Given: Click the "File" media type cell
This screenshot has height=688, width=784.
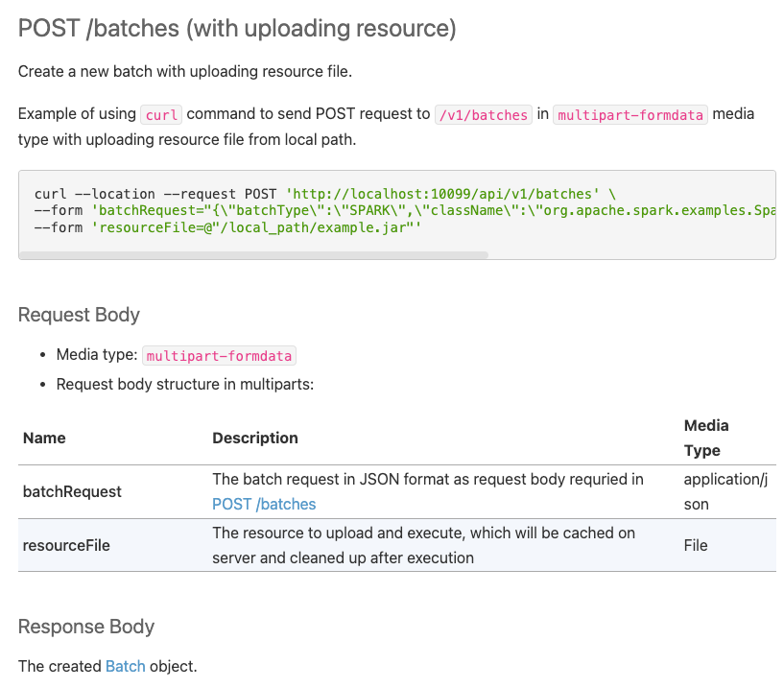Looking at the screenshot, I should (x=696, y=545).
